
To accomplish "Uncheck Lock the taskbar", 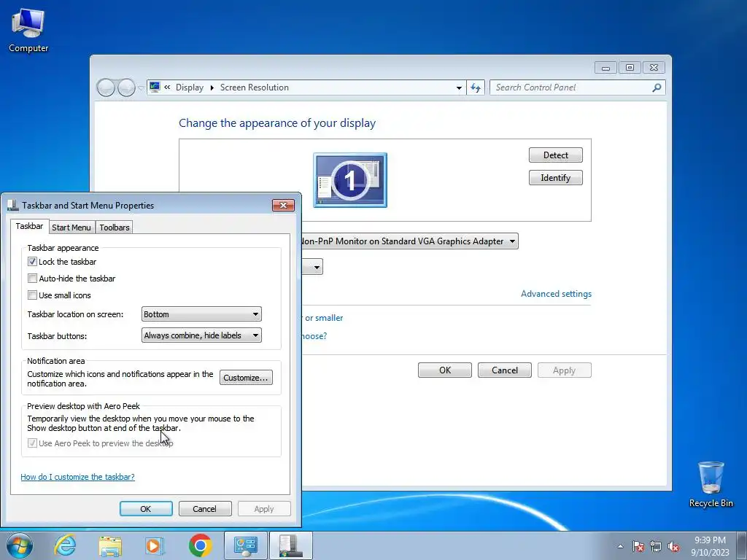I will (x=32, y=262).
